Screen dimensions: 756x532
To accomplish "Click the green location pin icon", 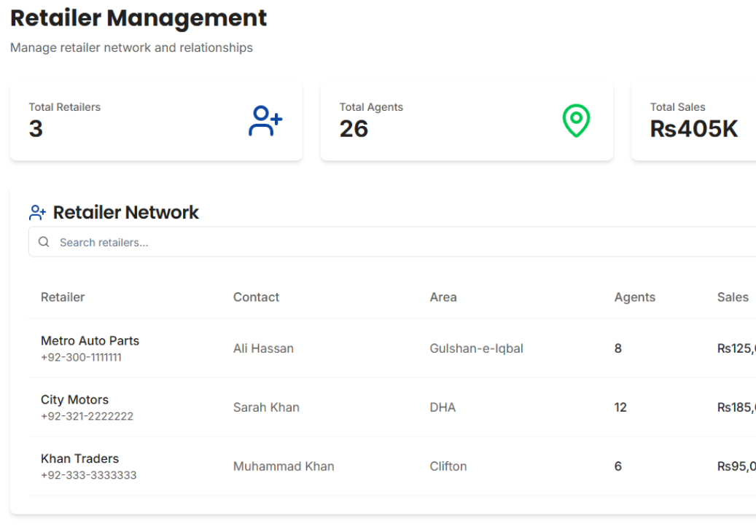I will (x=576, y=120).
